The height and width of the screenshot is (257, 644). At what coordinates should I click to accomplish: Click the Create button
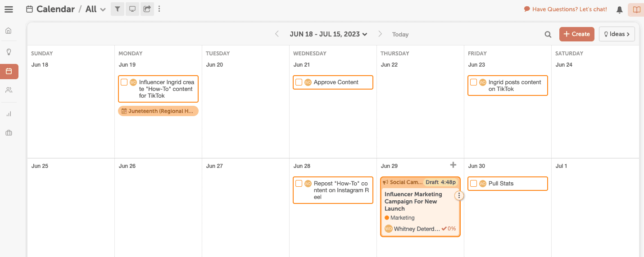576,34
